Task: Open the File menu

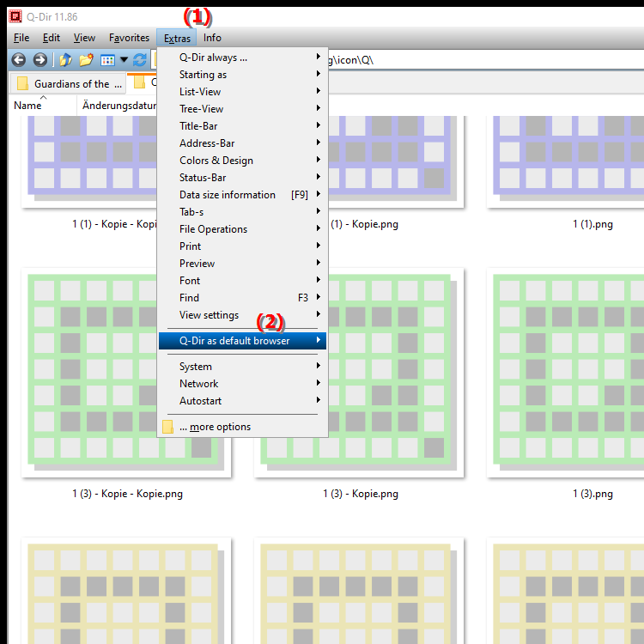Action: (x=21, y=38)
